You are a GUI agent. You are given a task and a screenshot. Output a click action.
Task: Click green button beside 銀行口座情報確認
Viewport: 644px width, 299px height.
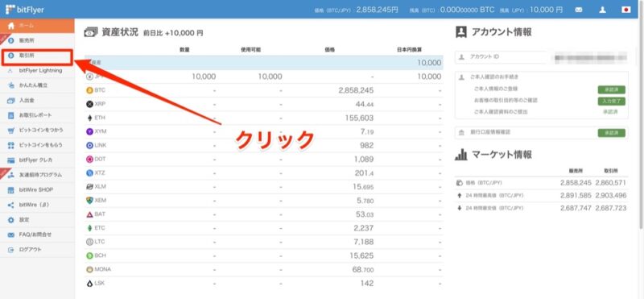(612, 133)
